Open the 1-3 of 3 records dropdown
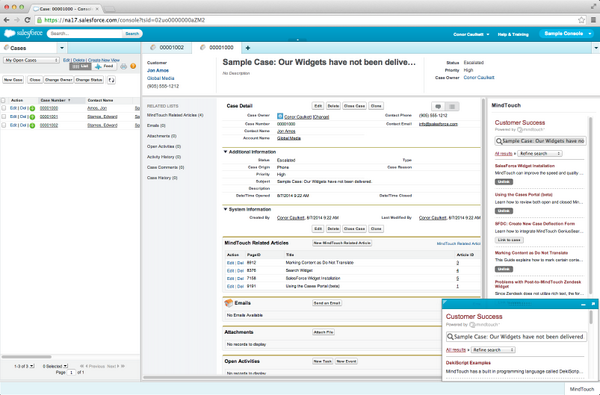 (24, 366)
